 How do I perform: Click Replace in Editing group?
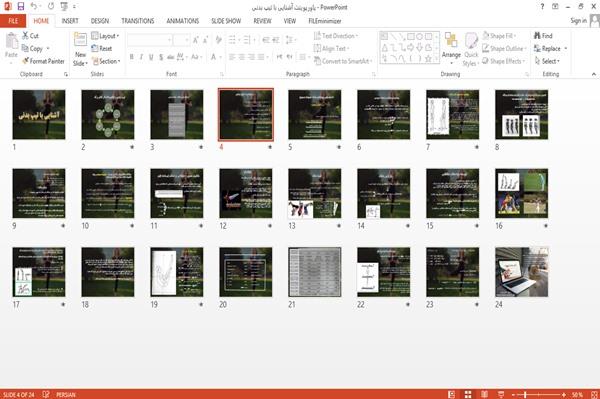pos(551,49)
